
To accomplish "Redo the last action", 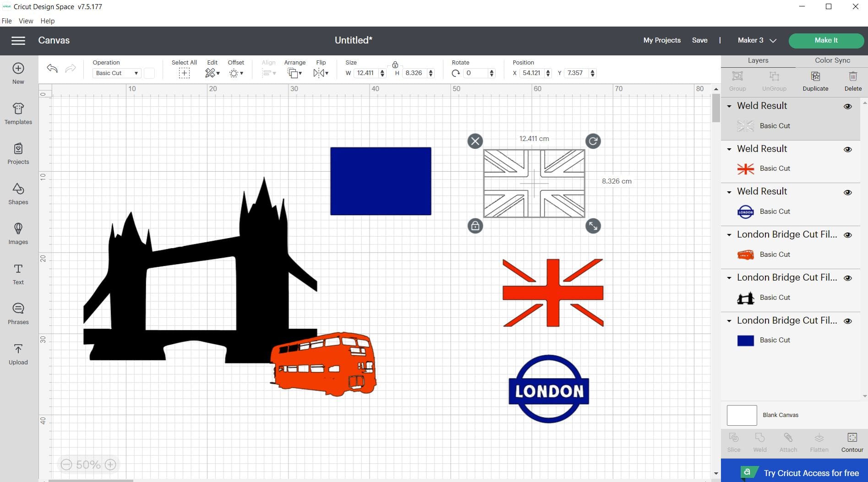I will 71,69.
